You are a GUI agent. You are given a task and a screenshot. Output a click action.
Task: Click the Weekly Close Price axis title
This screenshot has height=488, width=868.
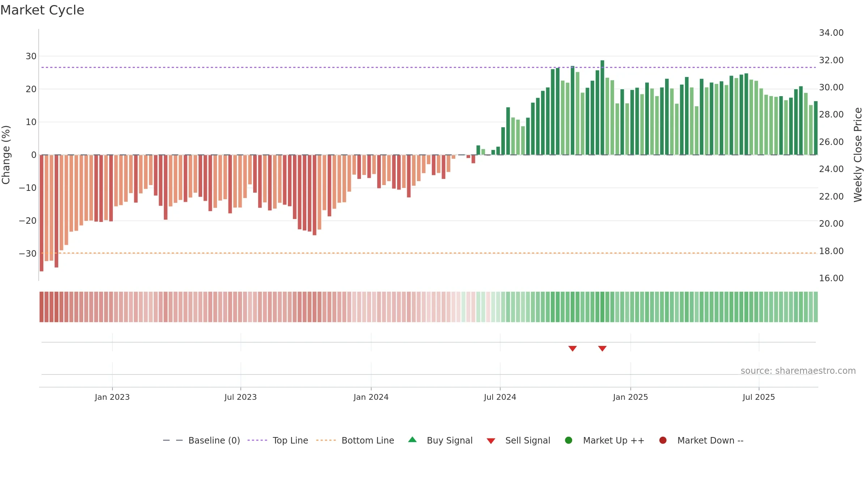[858, 155]
